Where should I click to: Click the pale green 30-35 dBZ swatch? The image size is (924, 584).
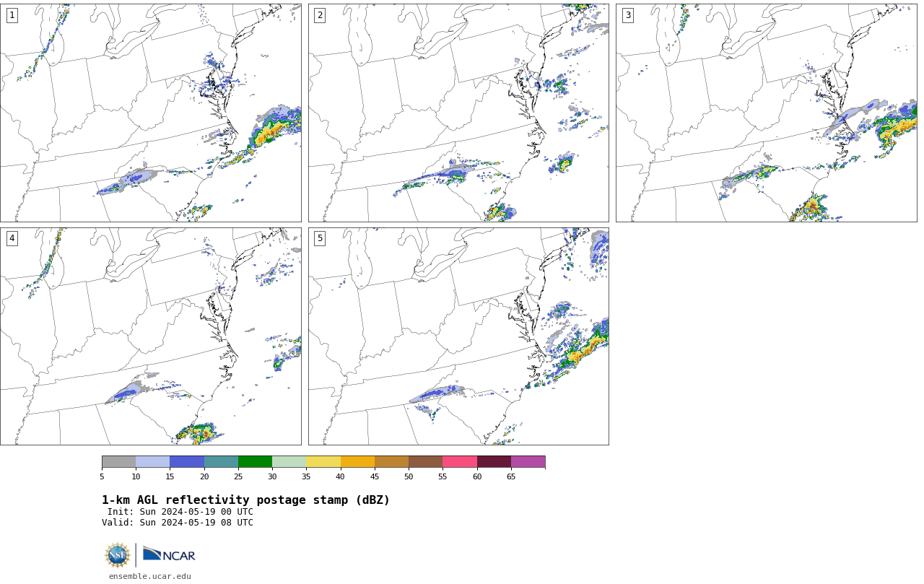coord(289,462)
